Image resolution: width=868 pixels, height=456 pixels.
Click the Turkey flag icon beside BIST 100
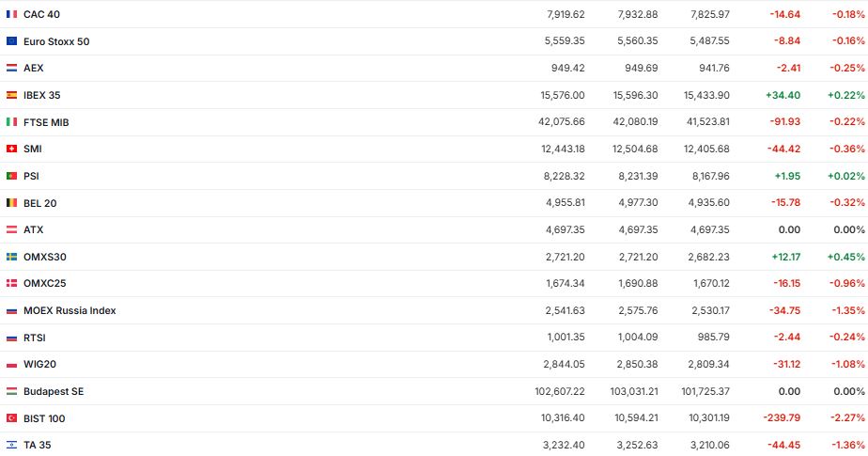[11, 418]
